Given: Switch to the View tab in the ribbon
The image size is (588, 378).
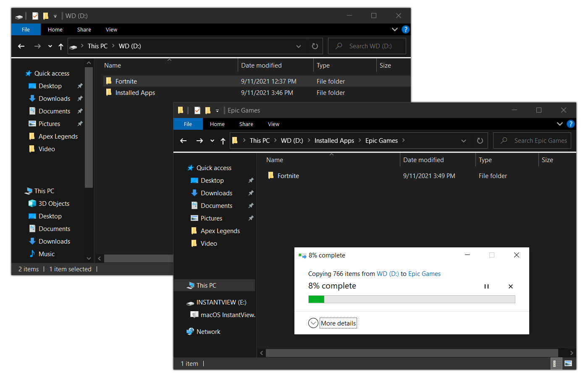Looking at the screenshot, I should click(x=273, y=124).
